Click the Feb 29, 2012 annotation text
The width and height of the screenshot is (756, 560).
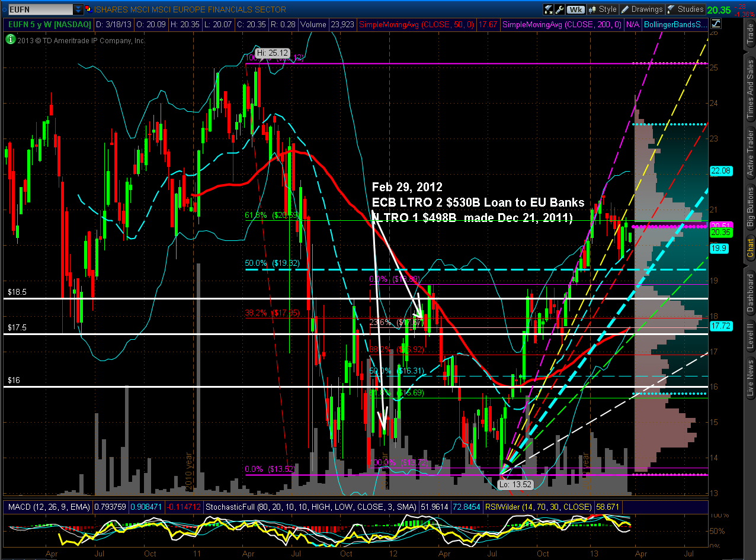coord(407,188)
